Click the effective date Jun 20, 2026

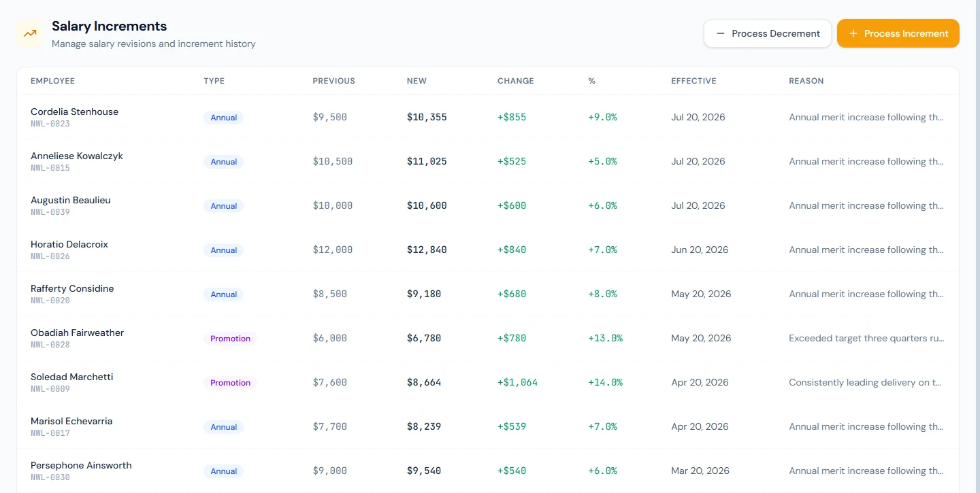700,250
